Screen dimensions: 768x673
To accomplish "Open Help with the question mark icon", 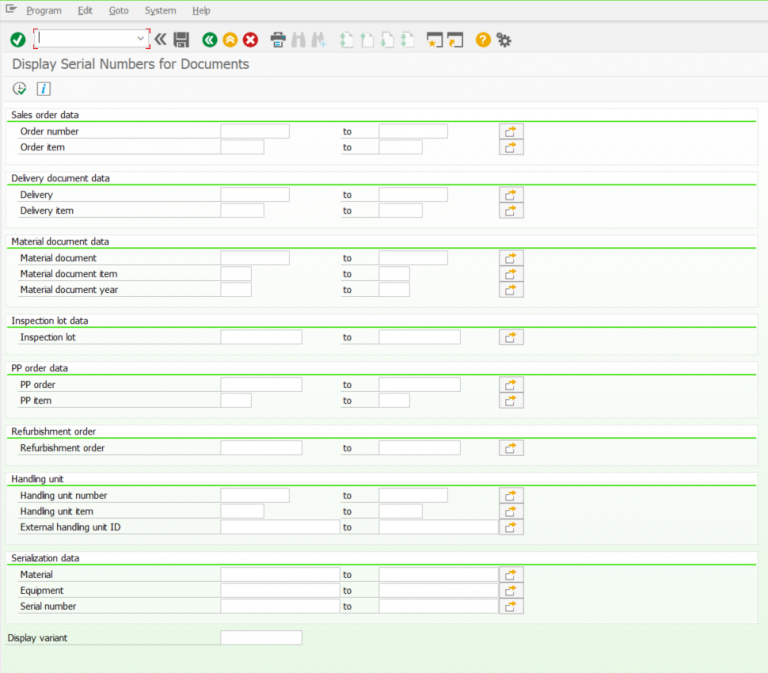I will (483, 39).
